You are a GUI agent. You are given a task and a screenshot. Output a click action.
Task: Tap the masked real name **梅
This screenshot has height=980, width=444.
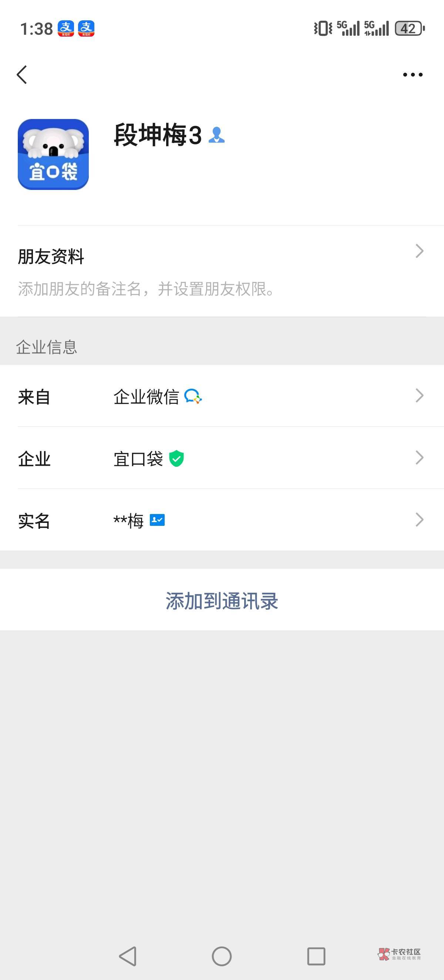click(128, 521)
